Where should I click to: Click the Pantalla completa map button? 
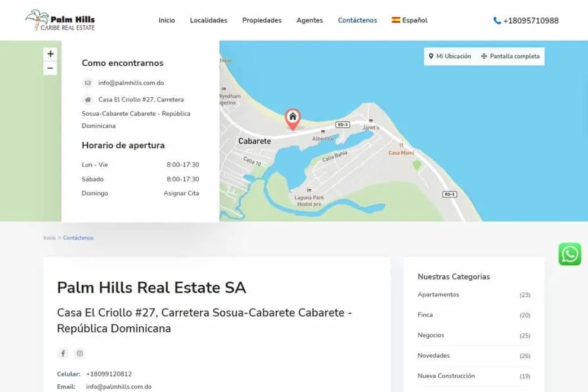click(x=510, y=56)
